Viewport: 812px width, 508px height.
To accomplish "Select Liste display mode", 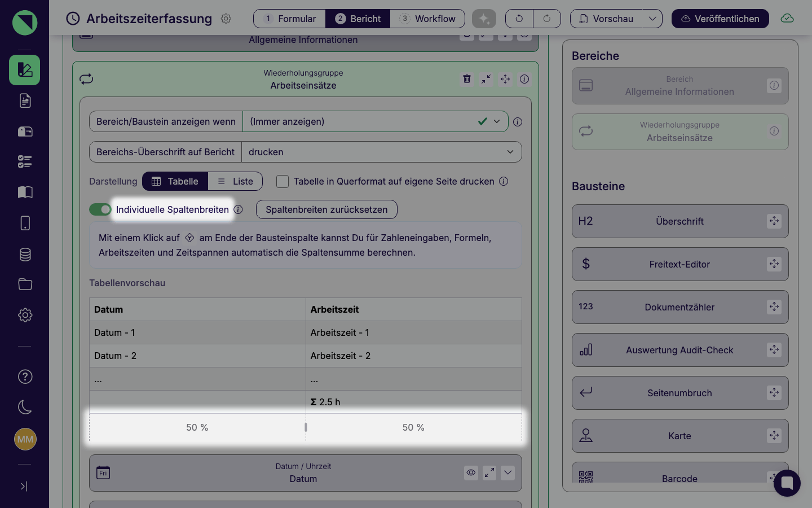I will [x=235, y=181].
